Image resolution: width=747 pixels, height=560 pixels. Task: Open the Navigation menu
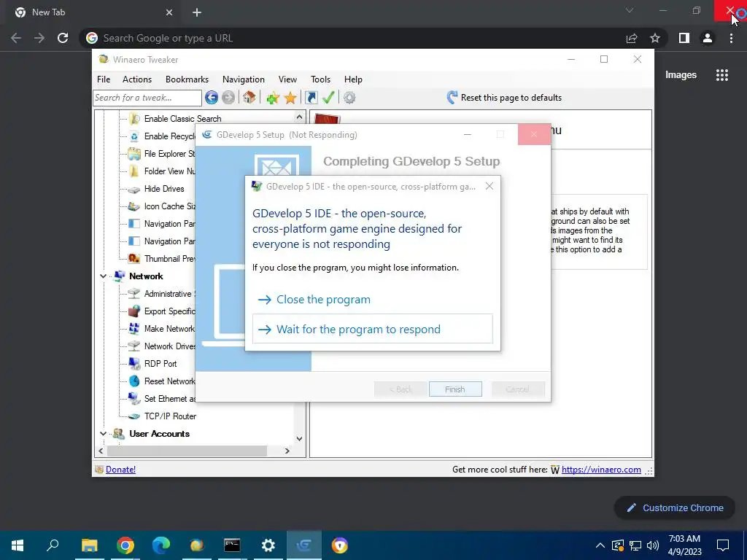pos(244,79)
